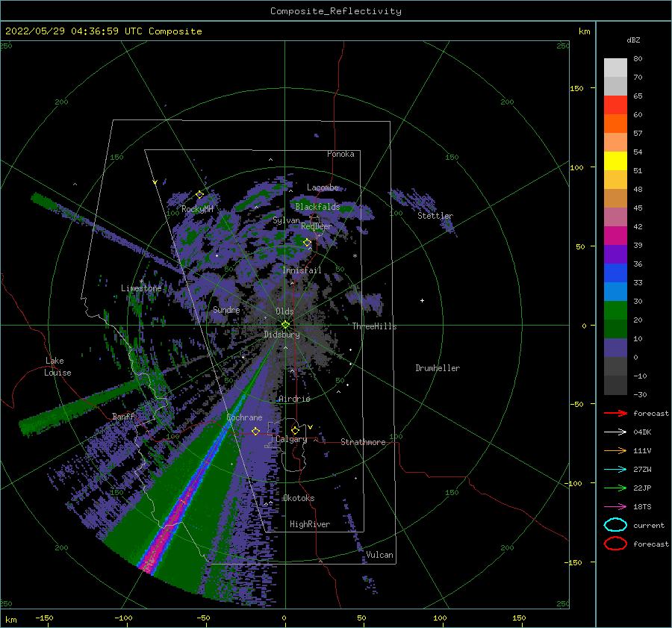The image size is (672, 628).
Task: Click the green 30 dBZ color swatch
Action: point(615,311)
